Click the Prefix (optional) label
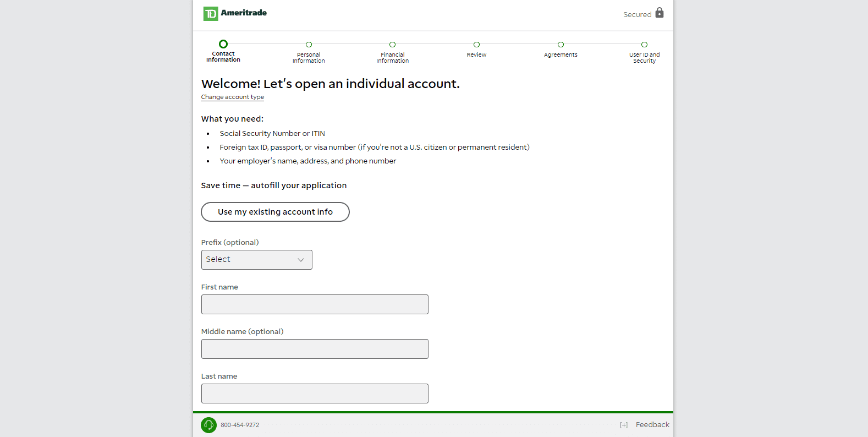 (230, 242)
